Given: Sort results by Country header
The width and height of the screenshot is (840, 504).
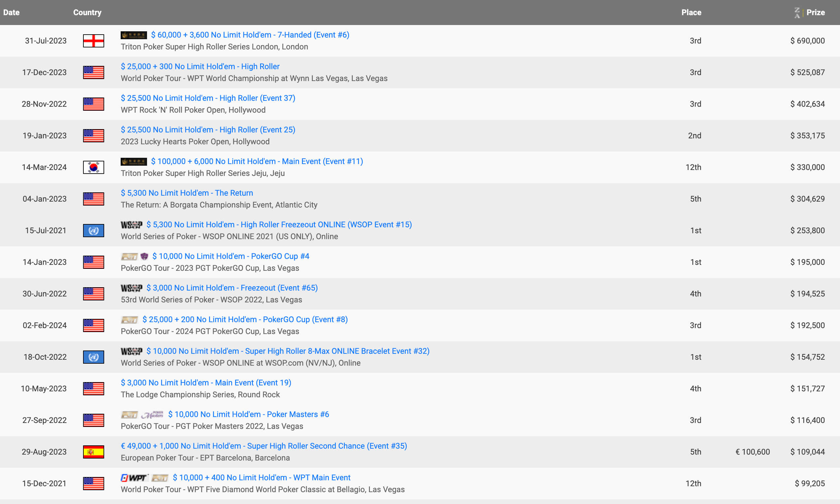Looking at the screenshot, I should coord(87,13).
